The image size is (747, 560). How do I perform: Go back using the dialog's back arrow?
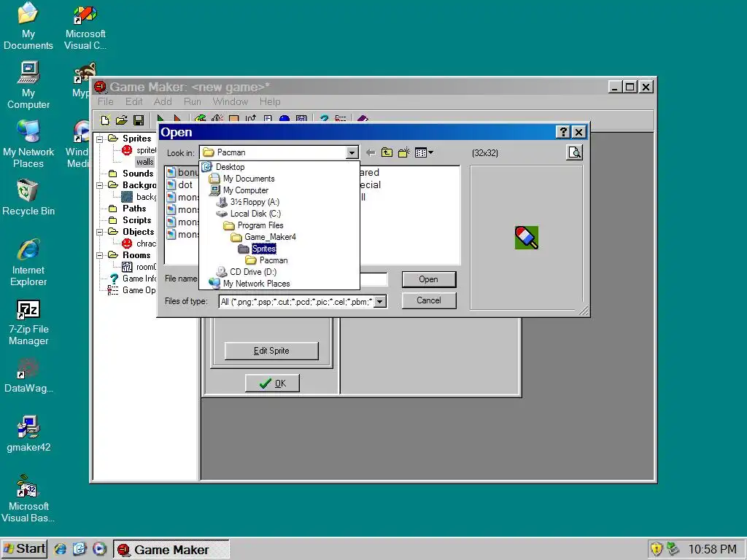[x=370, y=153]
